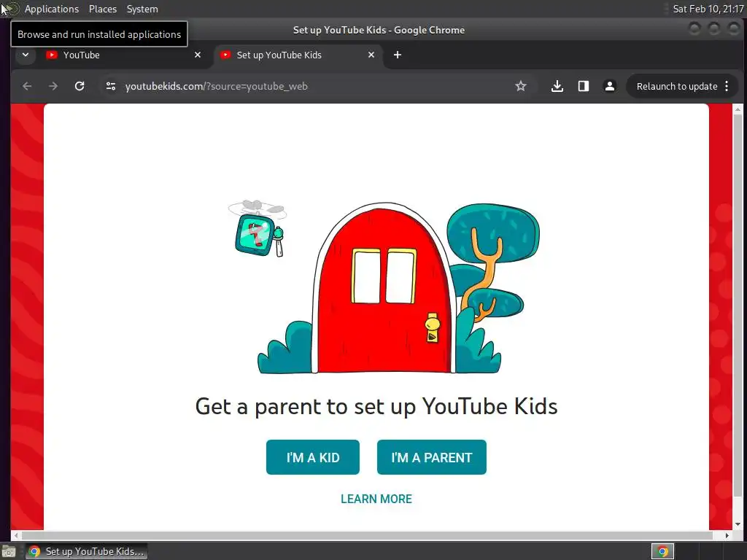Open the Places menu
Viewport: 747px width, 560px height.
coord(102,9)
